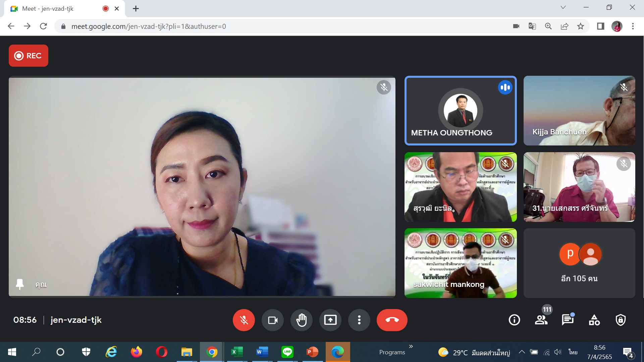
Task: Unpin your own video tile
Action: 20,284
